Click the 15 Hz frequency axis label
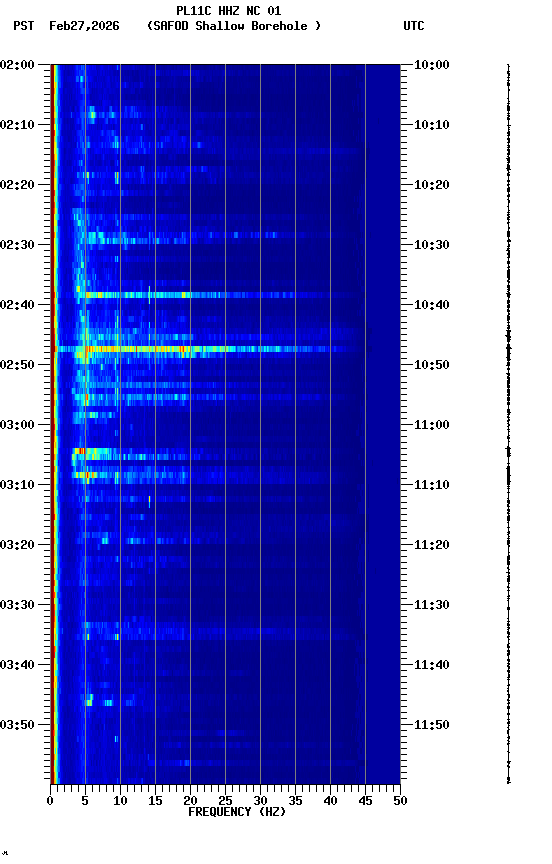Viewport: 552px width, 864px height. (155, 801)
